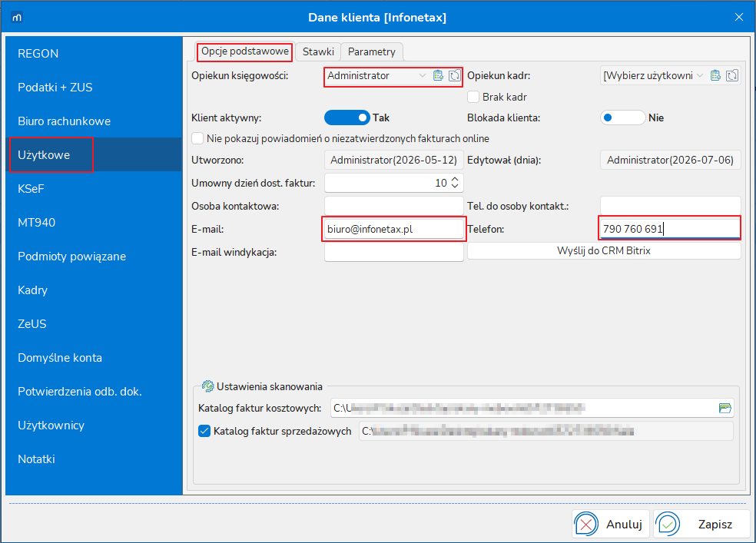Image resolution: width=756 pixels, height=543 pixels.
Task: Click the Anuluj button
Action: 611,524
